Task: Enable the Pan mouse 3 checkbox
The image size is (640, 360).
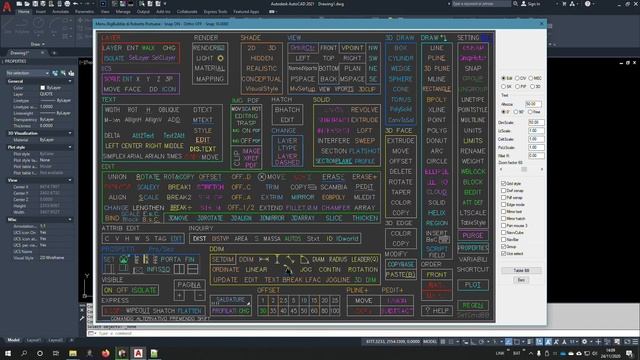Action: pos(504,225)
